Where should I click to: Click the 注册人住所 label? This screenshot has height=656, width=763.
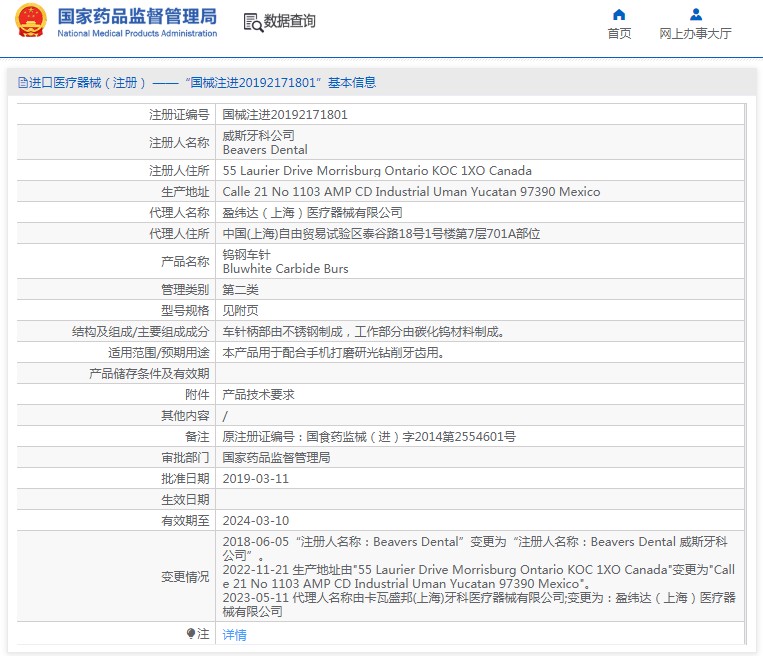[x=179, y=171]
